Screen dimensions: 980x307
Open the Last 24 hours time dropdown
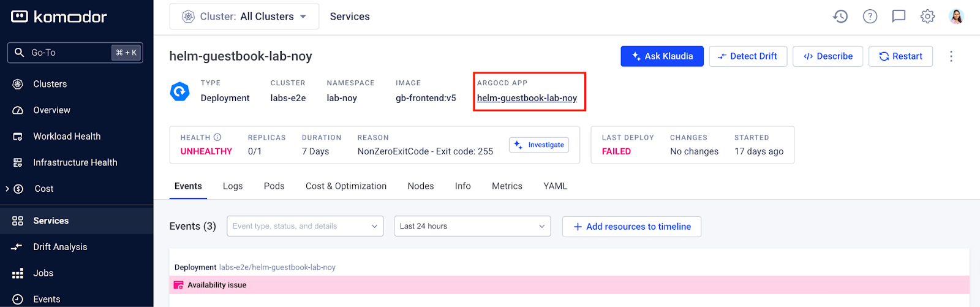click(x=472, y=226)
